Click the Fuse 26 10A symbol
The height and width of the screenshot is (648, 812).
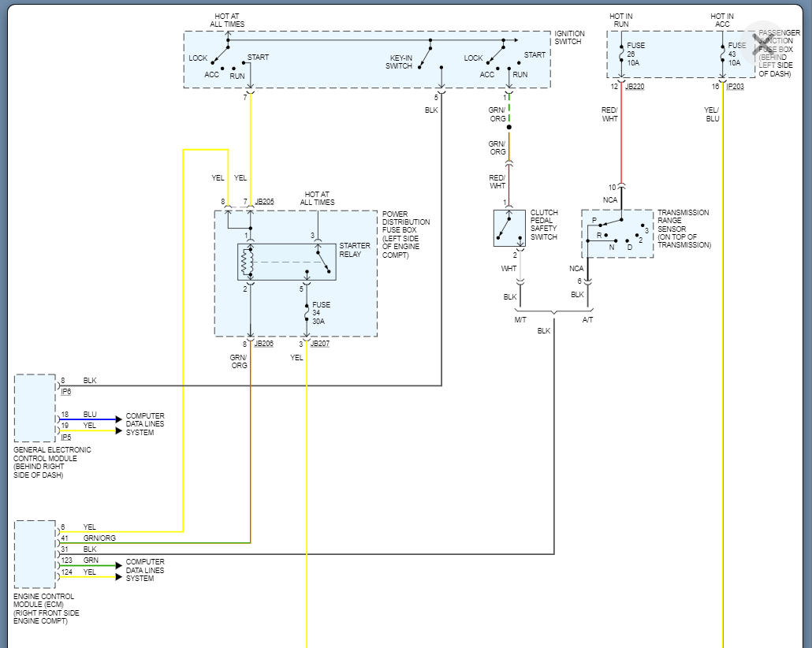click(621, 54)
